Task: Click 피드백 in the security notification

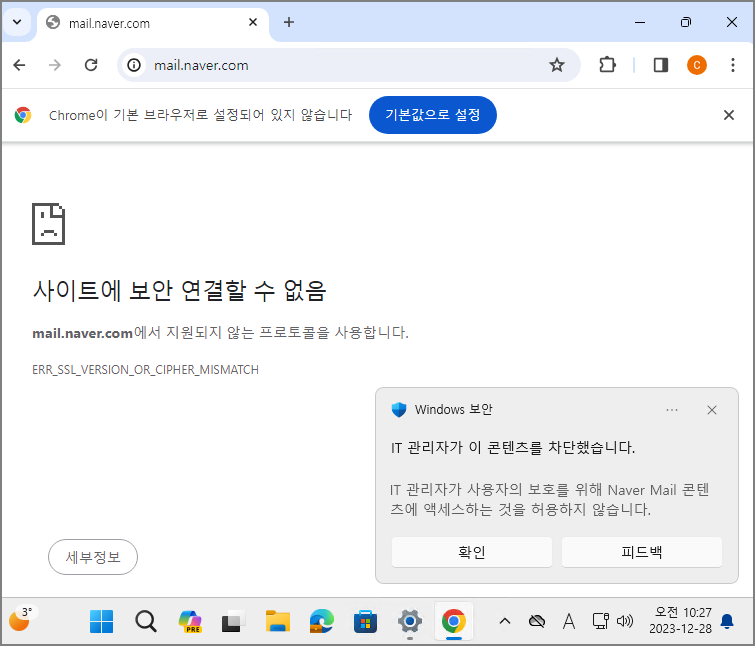Action: tap(641, 552)
